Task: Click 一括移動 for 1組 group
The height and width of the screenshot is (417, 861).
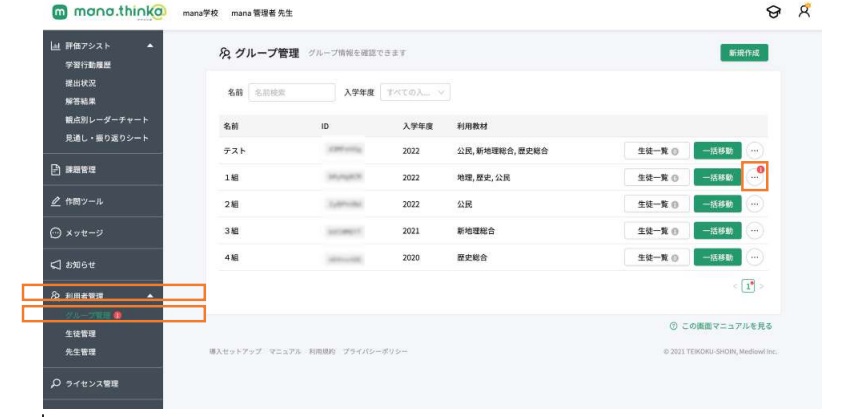Action: click(718, 177)
